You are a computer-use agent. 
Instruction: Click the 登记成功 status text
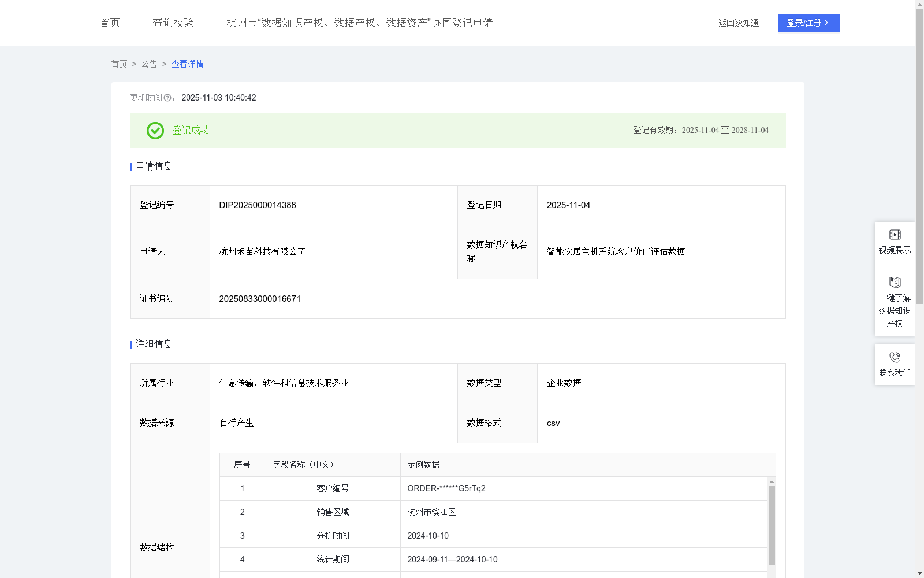[191, 131]
